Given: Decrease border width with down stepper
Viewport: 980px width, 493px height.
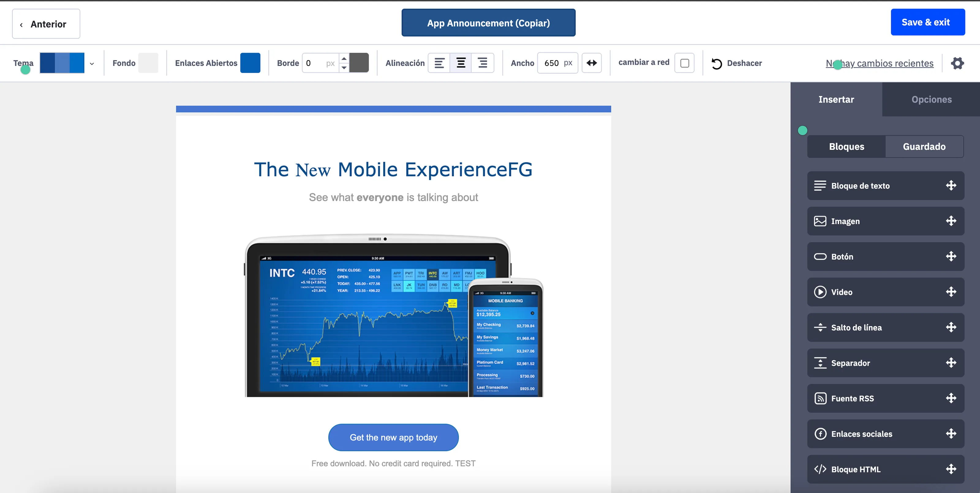Looking at the screenshot, I should click(344, 68).
